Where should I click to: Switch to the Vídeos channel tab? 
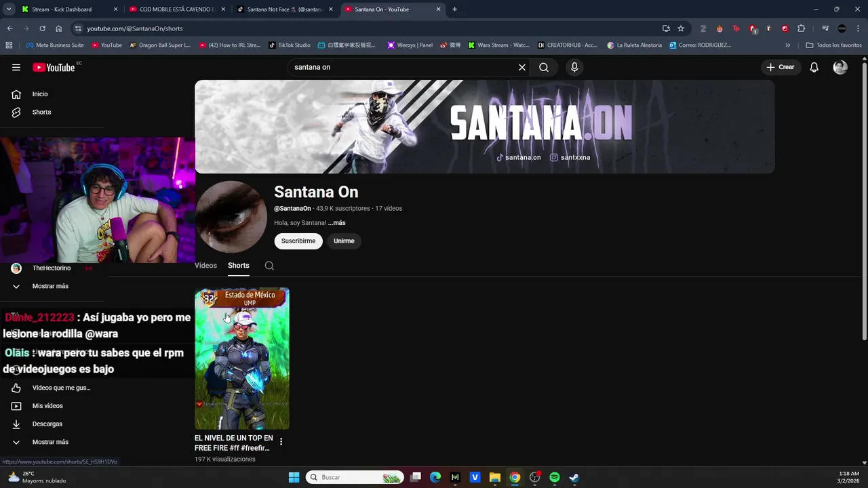(205, 266)
